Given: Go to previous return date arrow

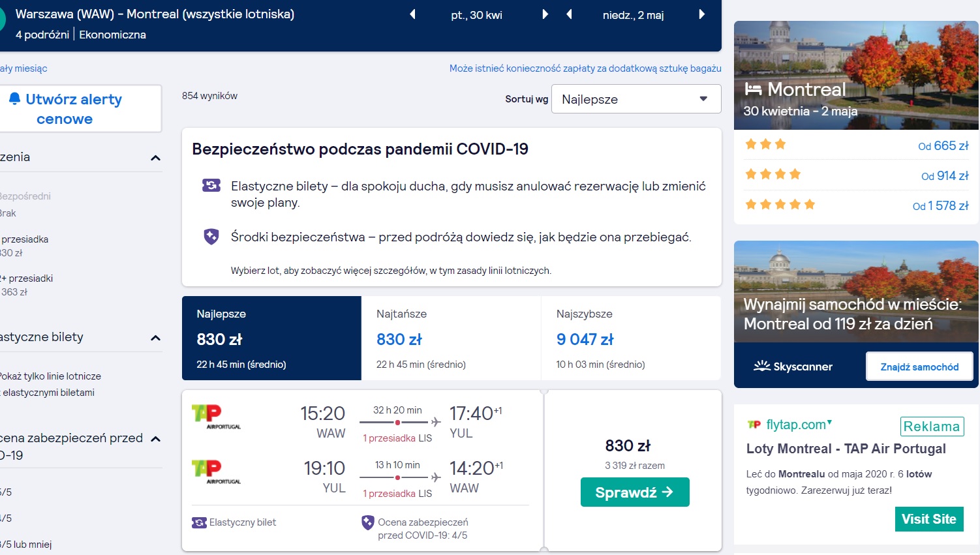Looking at the screenshot, I should pos(569,14).
